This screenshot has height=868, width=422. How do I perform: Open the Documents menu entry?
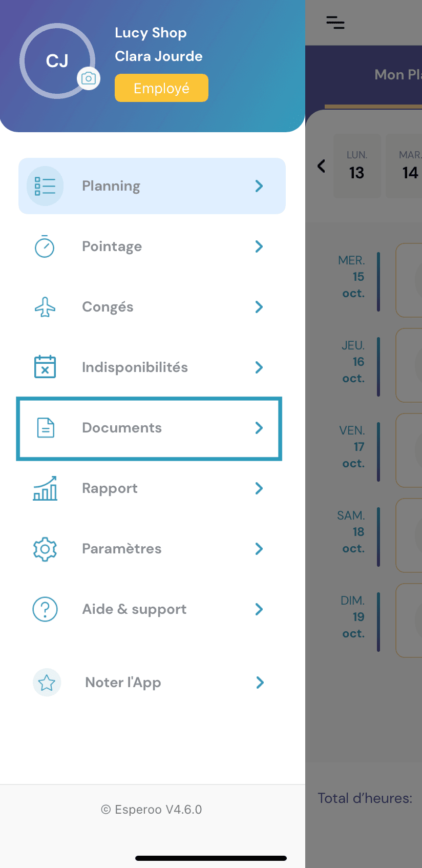[x=122, y=428]
